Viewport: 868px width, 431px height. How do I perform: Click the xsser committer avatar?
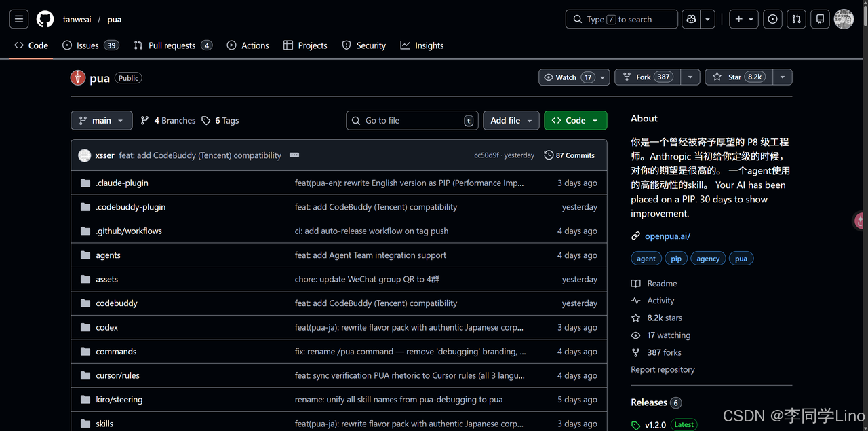click(85, 155)
